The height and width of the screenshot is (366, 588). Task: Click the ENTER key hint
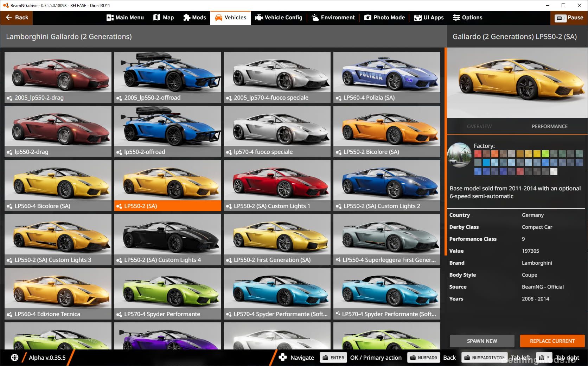(x=333, y=358)
